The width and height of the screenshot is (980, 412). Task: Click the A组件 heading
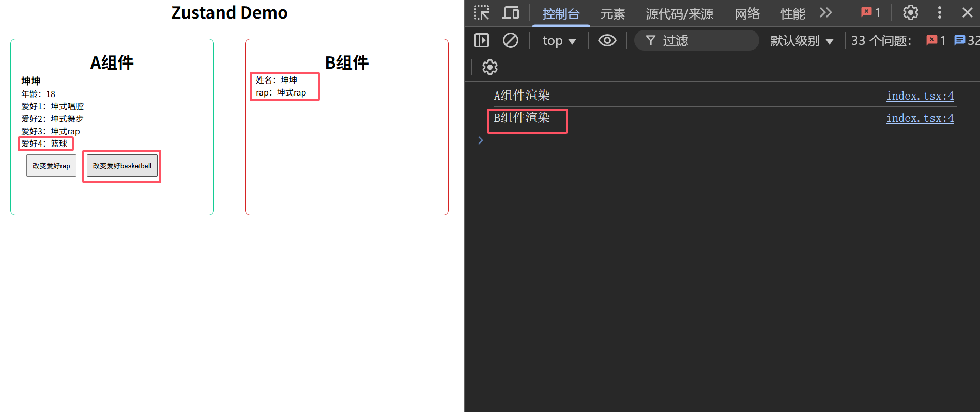[x=112, y=62]
